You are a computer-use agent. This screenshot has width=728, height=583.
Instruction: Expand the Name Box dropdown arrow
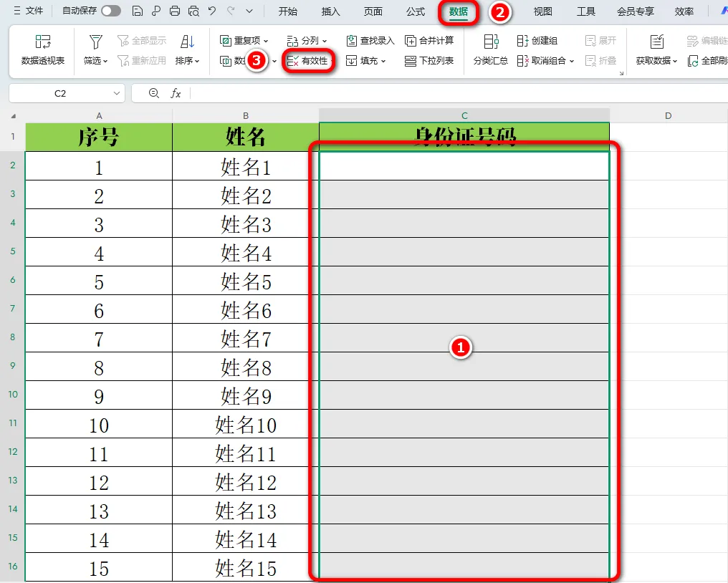tap(117, 93)
